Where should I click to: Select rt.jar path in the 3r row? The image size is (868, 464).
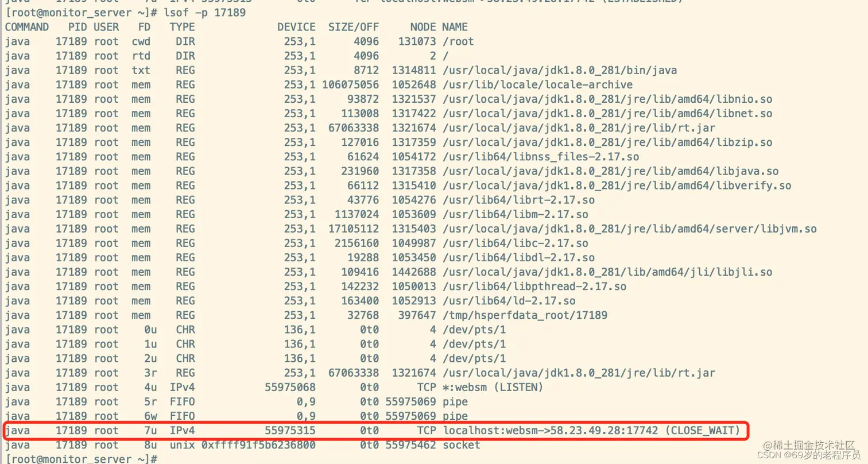click(x=579, y=373)
